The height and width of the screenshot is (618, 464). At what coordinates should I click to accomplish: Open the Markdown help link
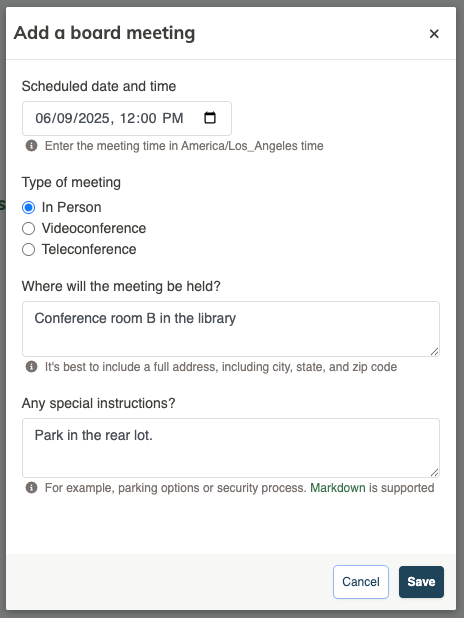[338, 488]
